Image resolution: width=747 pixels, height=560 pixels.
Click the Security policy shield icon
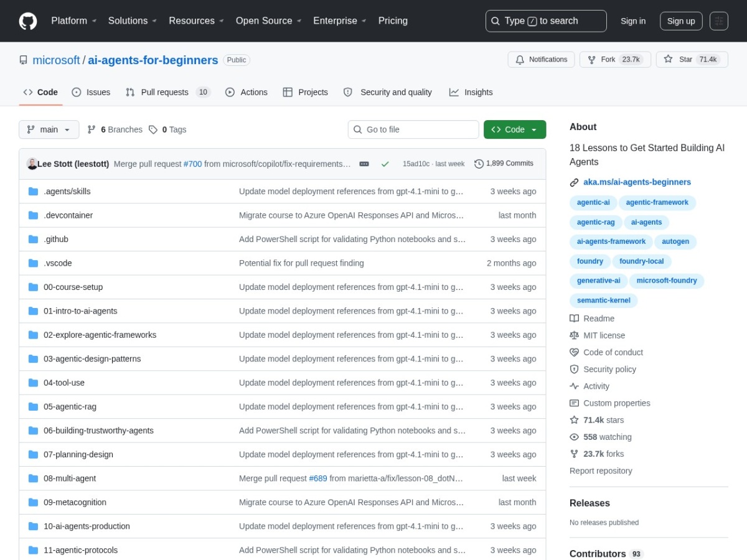point(574,369)
